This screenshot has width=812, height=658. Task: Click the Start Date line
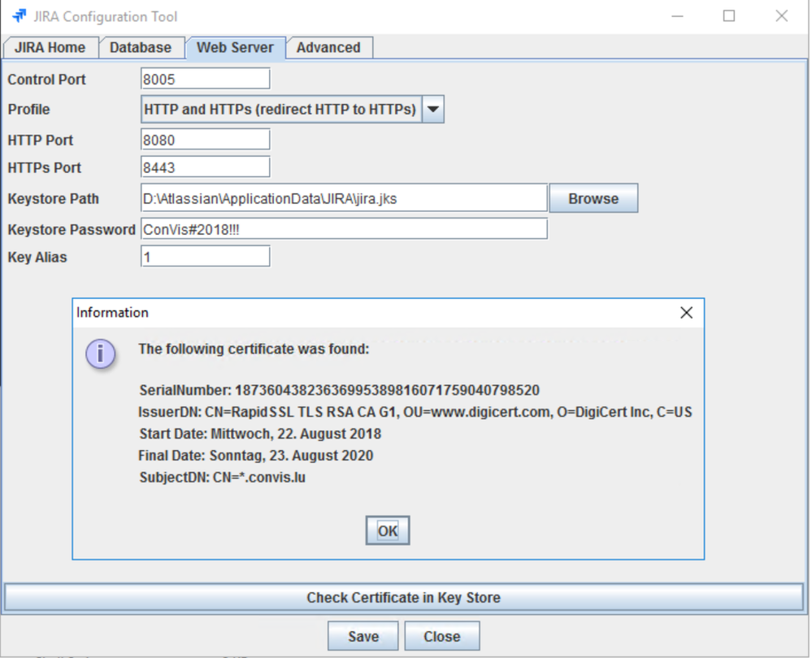[260, 434]
